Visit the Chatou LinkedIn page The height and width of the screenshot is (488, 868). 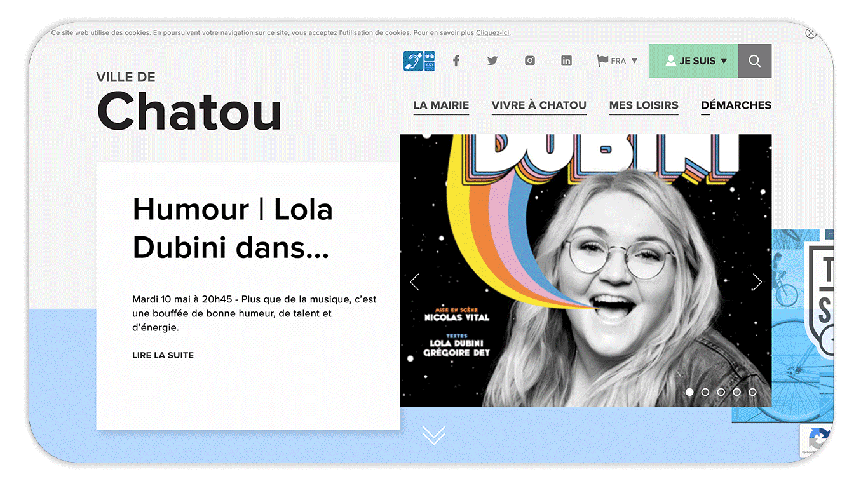pyautogui.click(x=566, y=61)
